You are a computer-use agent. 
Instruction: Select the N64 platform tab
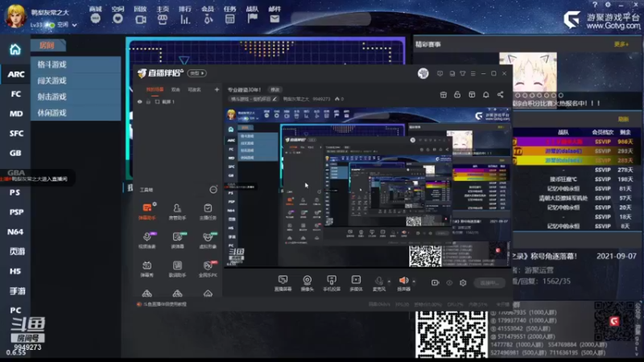point(15,232)
